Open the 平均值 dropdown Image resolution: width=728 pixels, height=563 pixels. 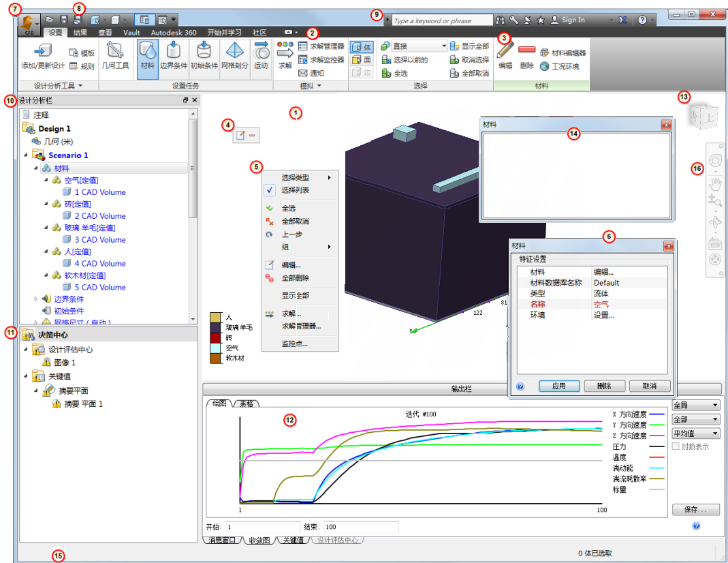(x=695, y=433)
